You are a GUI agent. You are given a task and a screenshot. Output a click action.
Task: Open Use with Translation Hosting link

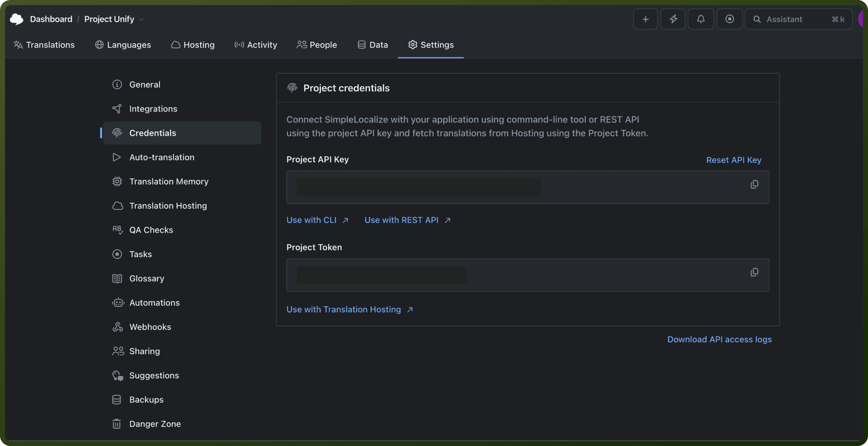pos(349,310)
